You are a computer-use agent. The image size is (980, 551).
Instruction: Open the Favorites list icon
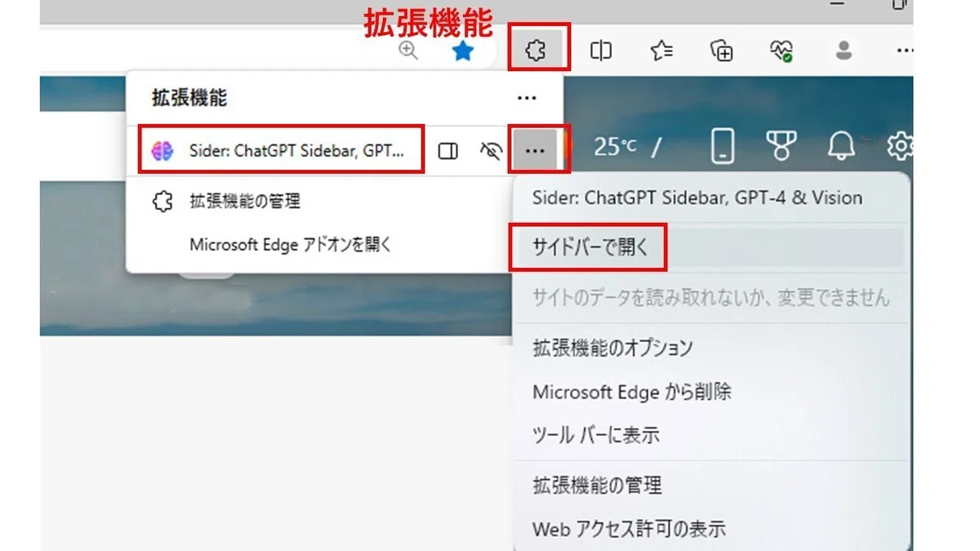point(661,51)
